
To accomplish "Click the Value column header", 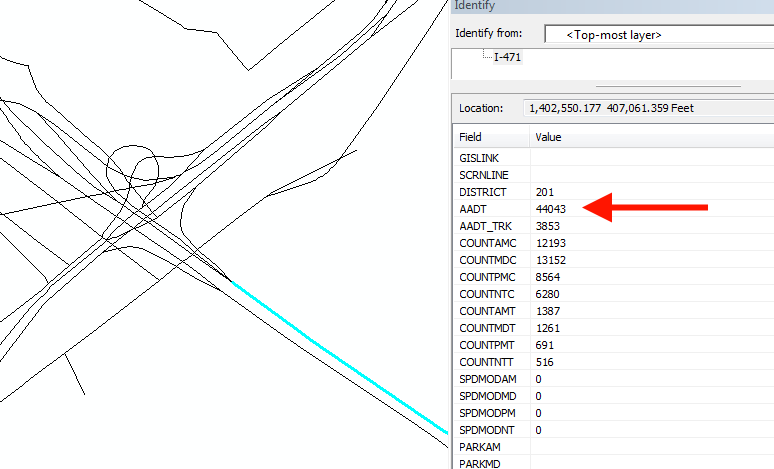I will (548, 137).
